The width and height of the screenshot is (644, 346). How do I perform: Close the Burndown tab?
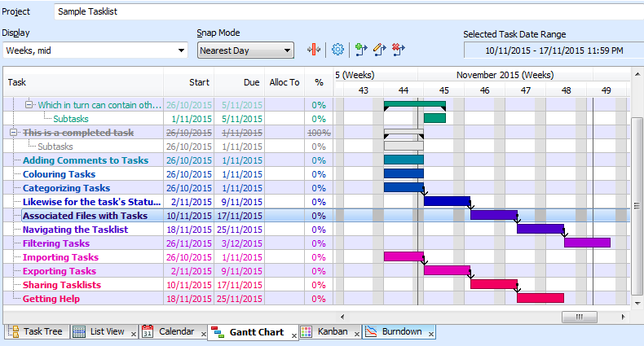(431, 334)
